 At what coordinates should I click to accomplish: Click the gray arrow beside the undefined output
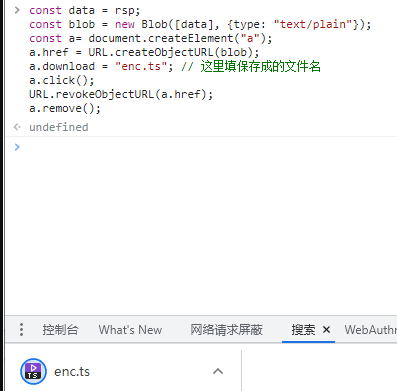[17, 127]
